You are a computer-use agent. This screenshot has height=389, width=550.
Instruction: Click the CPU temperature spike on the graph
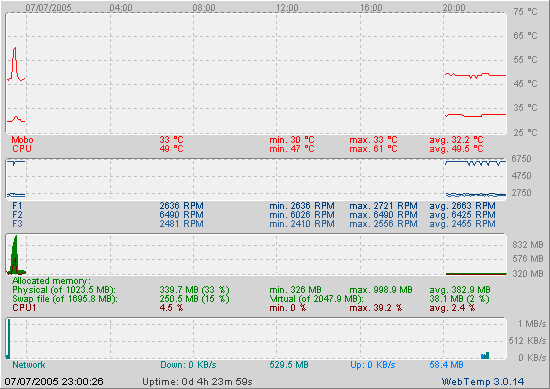click(15, 63)
